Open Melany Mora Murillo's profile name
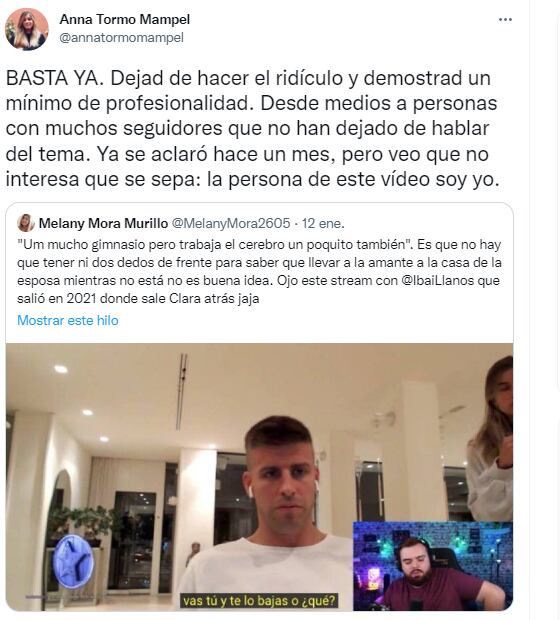Image resolution: width=560 pixels, height=620 pixels. pyautogui.click(x=103, y=223)
